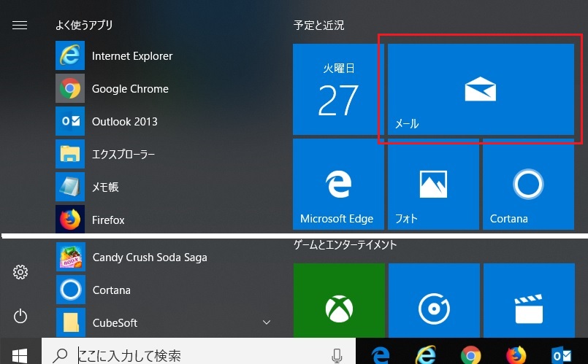588x364 pixels.
Task: Launch the Microsoft Edge tile
Action: click(x=338, y=185)
